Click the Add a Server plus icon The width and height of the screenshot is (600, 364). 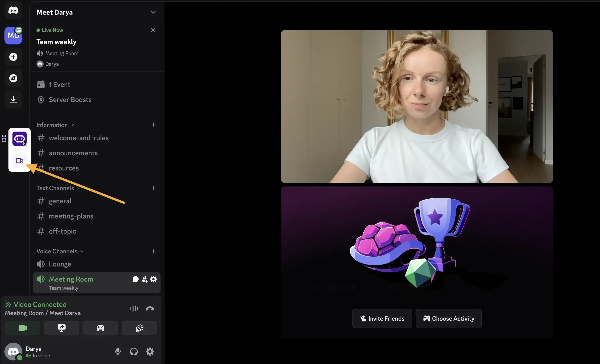pyautogui.click(x=13, y=57)
